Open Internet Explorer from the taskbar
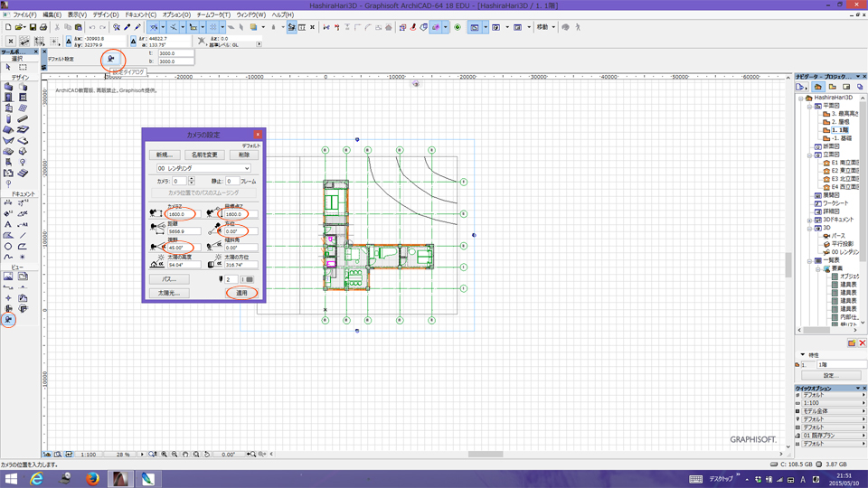Image resolution: width=868 pixels, height=488 pixels. tap(36, 478)
